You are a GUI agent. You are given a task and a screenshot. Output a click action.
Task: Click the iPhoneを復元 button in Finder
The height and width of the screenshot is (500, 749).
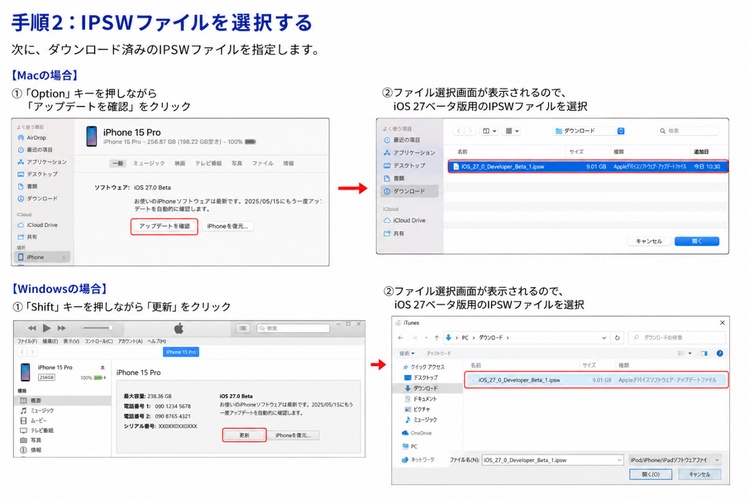(227, 226)
